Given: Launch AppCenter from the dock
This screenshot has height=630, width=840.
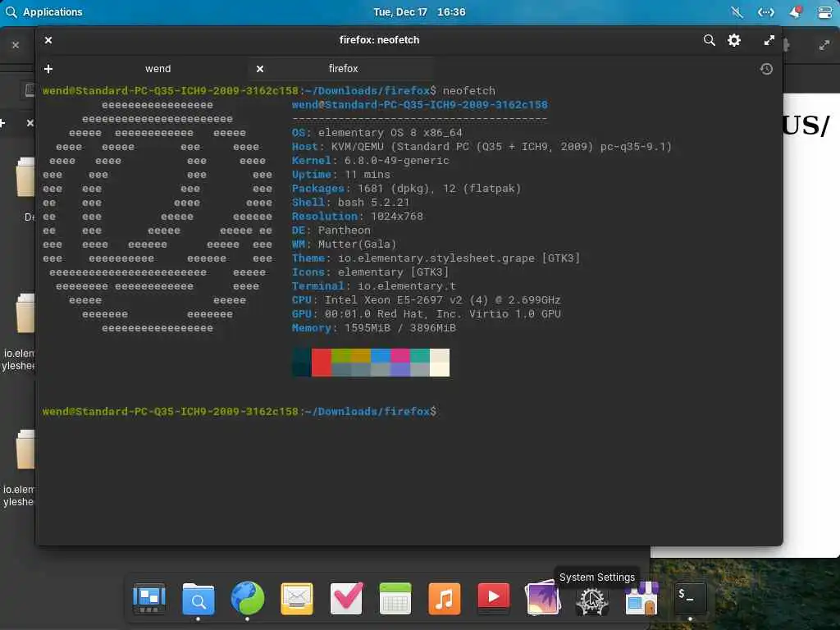Looking at the screenshot, I should click(641, 598).
